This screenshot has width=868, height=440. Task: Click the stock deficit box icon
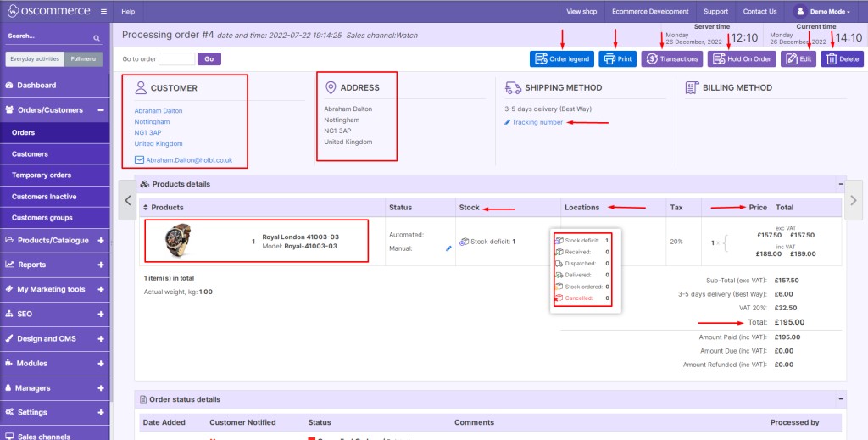[464, 242]
